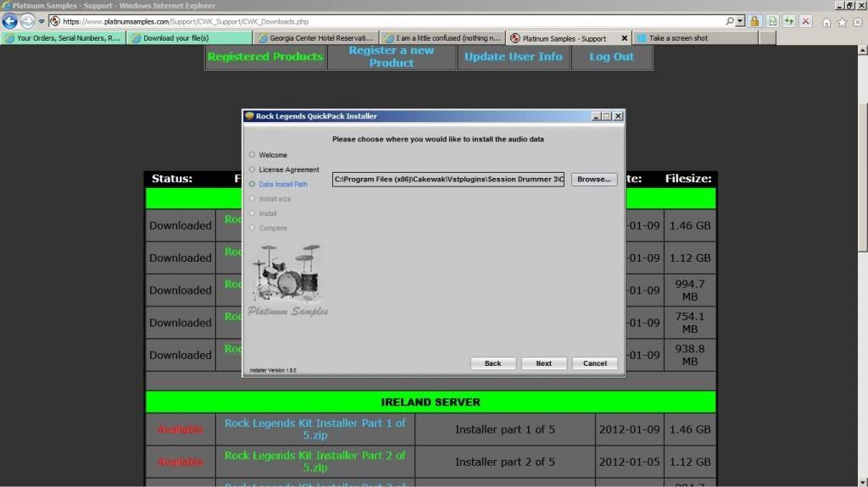The width and height of the screenshot is (868, 487).
Task: Select the License Agreement step radio button
Action: click(252, 169)
